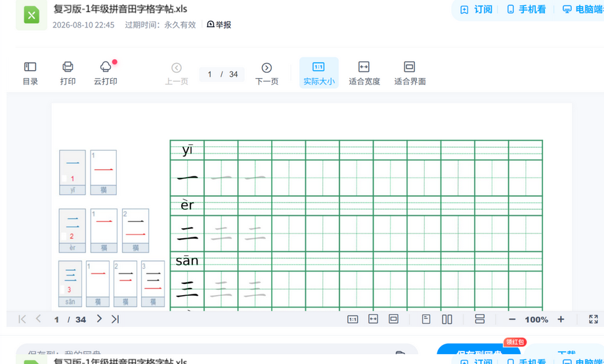
Task: Switch to two-page layout in bottom bar
Action: [x=447, y=319]
